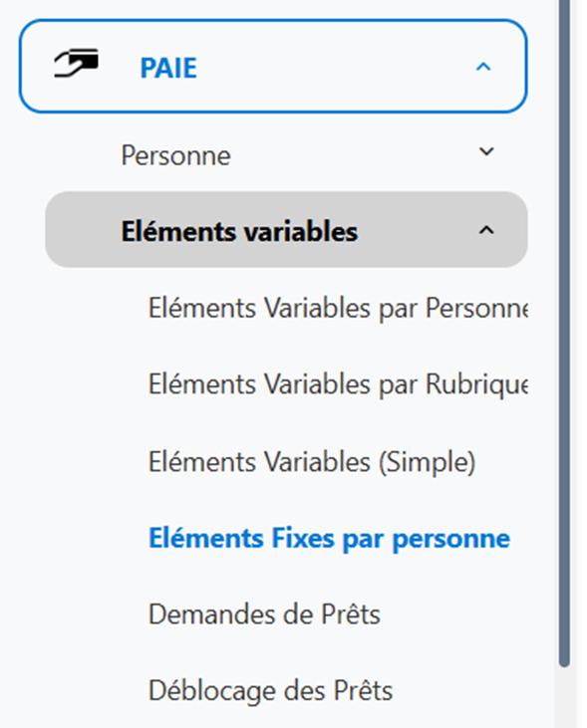Click the word Prêts in Demandes de Prêts
The image size is (587, 728).
coord(351,613)
